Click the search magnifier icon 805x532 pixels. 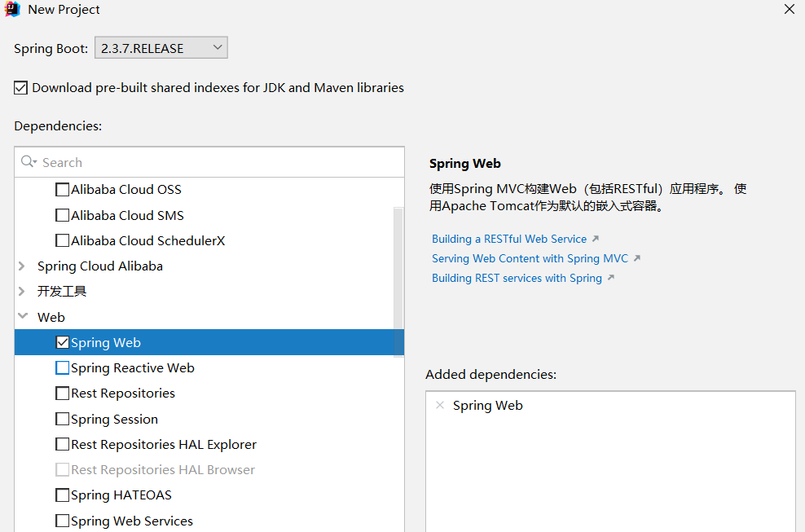pyautogui.click(x=28, y=162)
